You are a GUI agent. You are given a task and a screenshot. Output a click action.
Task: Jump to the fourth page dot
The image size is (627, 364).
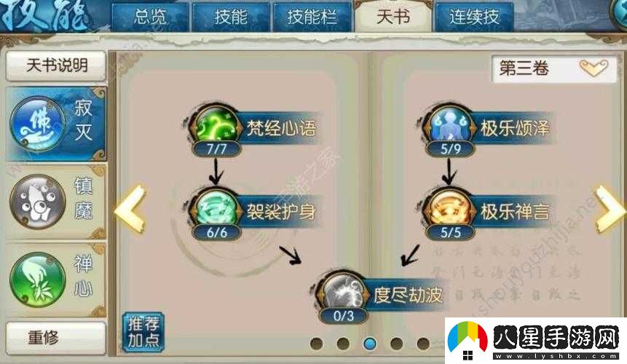pyautogui.click(x=396, y=343)
